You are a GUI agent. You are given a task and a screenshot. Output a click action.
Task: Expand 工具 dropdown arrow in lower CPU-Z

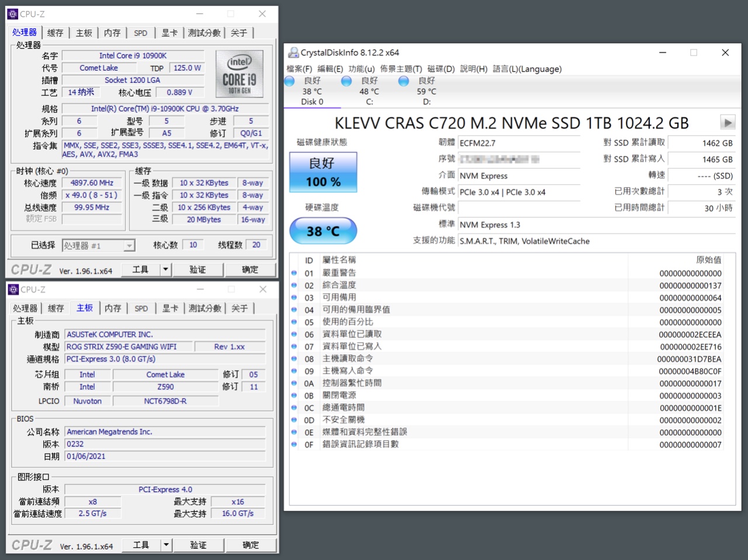tap(166, 545)
